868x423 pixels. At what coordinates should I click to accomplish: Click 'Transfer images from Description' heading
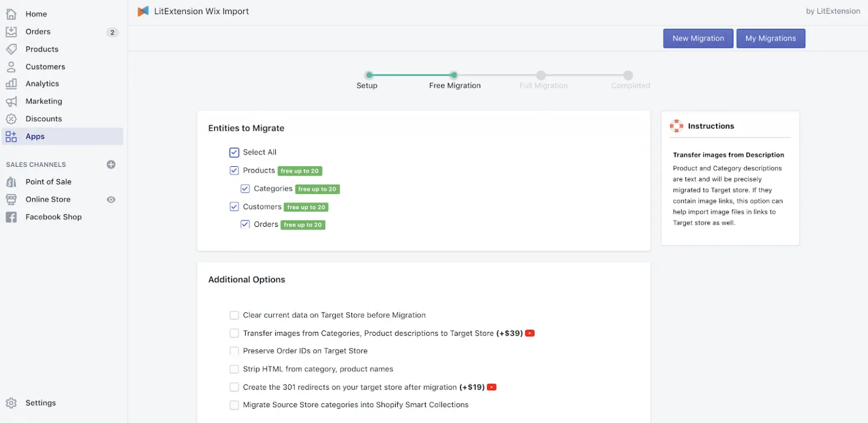coord(728,155)
